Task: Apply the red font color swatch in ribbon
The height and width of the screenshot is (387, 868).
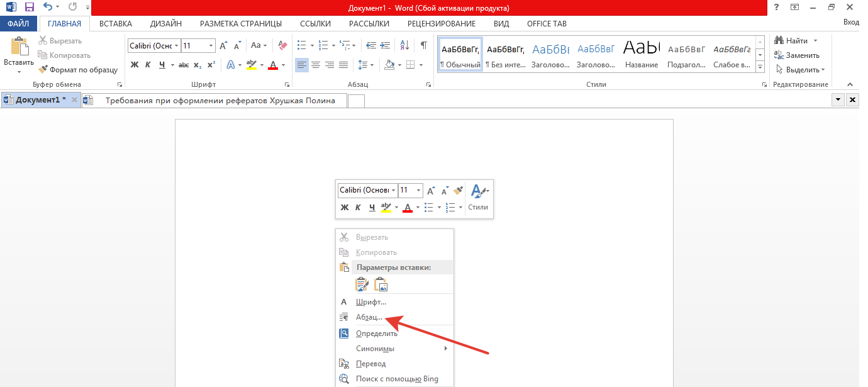Action: click(273, 65)
